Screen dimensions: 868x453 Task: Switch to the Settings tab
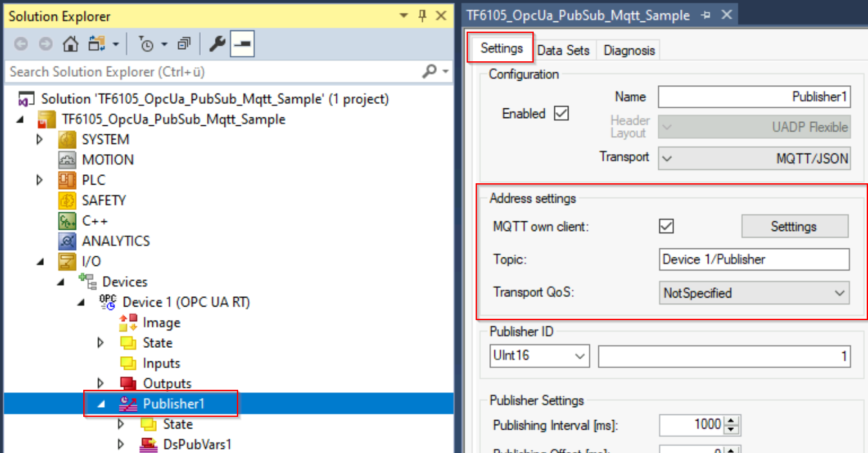tap(501, 48)
